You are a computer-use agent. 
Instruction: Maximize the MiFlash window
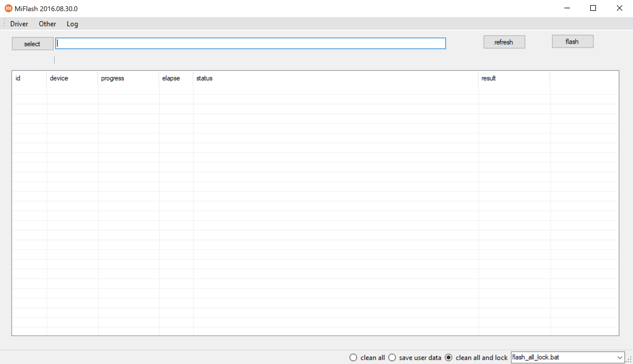pos(593,8)
